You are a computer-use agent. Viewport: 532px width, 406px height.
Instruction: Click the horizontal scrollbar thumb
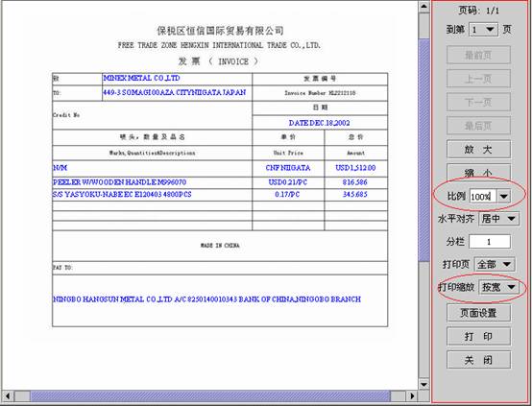(210, 395)
